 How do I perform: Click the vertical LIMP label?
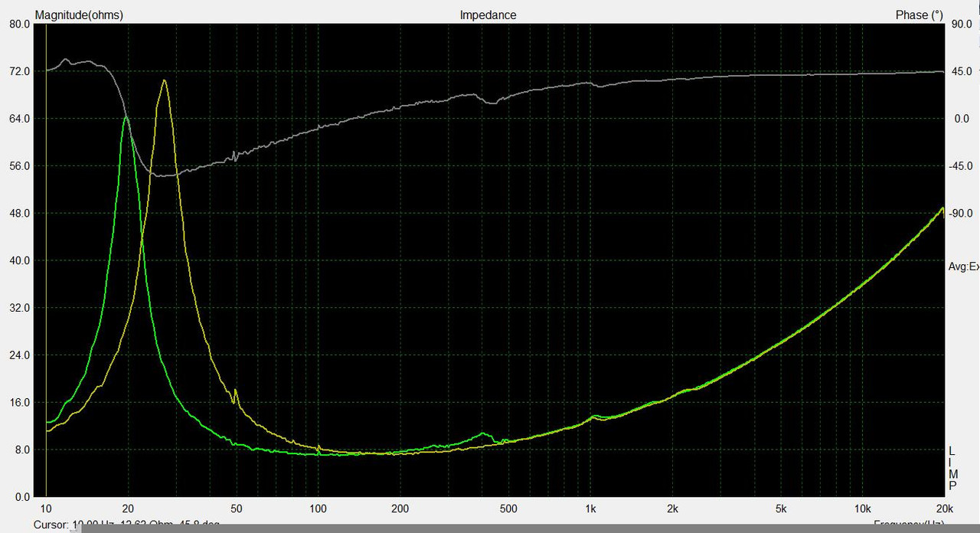(x=952, y=468)
